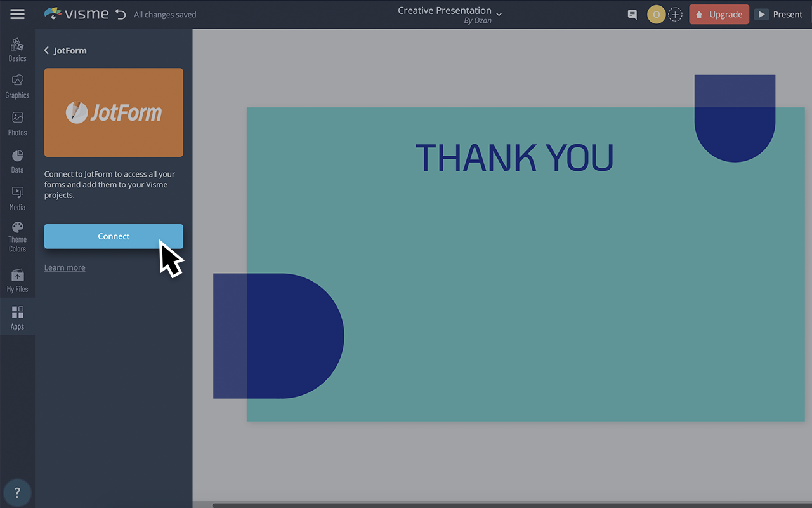Viewport: 812px width, 508px height.
Task: Expand the Creative Presentation title dropdown
Action: click(x=499, y=13)
